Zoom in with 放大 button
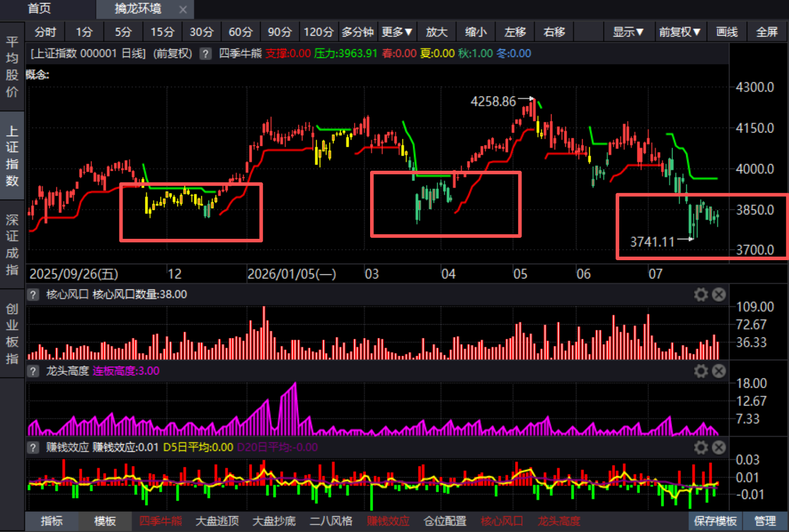This screenshot has width=789, height=532. tap(437, 32)
